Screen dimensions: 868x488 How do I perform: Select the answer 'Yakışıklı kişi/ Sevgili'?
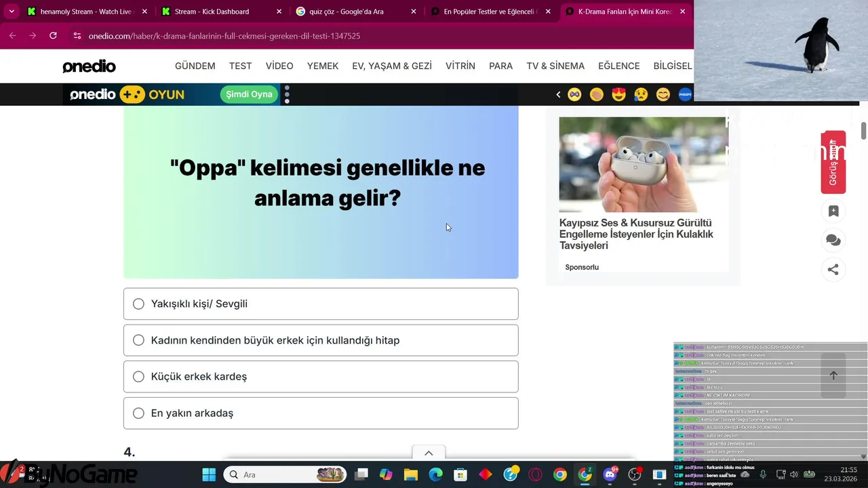(321, 304)
